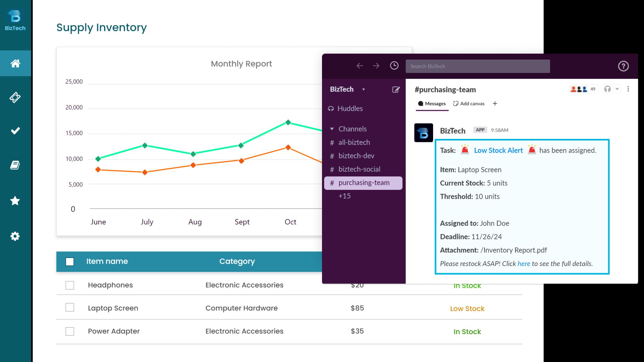Open the BizTech workspace dropdown

point(364,89)
